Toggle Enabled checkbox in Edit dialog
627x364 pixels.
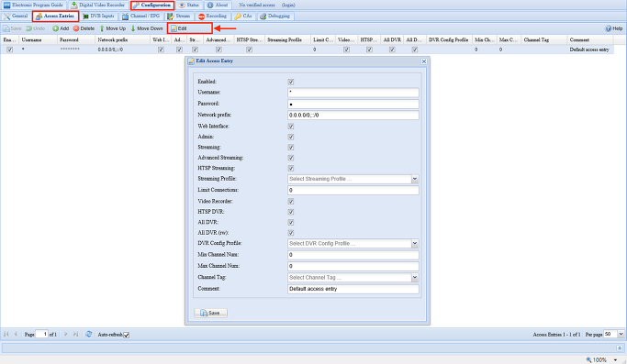[x=291, y=82]
